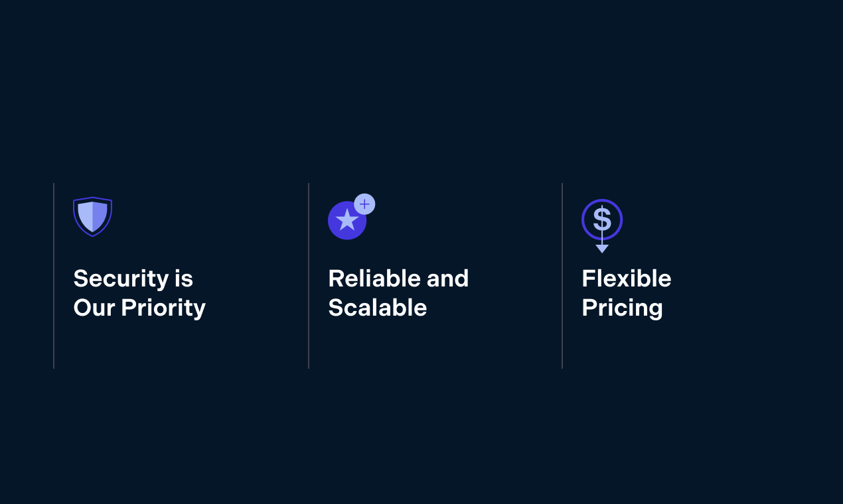Click the vertical divider beside the Pricing card
The image size is (843, 504).
tap(562, 276)
